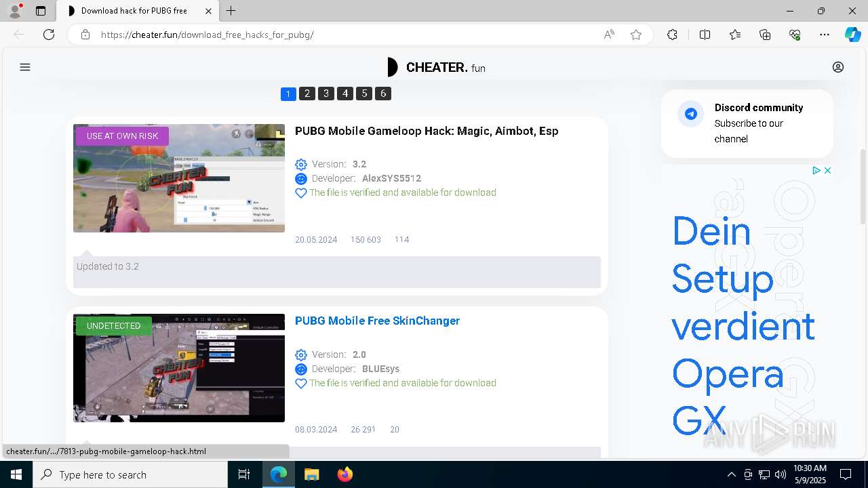Click the CHEATER.fun logo
The height and width of the screenshot is (488, 868).
point(436,67)
